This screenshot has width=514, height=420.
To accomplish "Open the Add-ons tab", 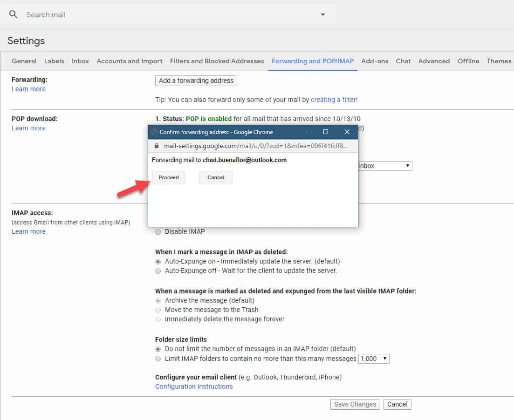I will (375, 61).
